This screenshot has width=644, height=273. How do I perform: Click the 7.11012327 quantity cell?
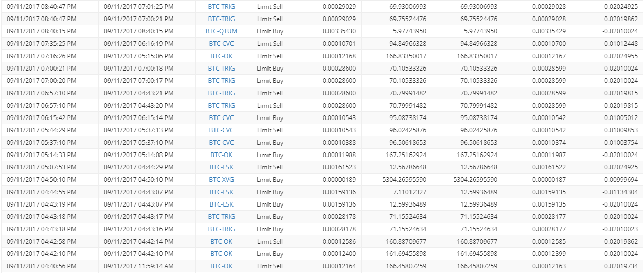click(397, 192)
